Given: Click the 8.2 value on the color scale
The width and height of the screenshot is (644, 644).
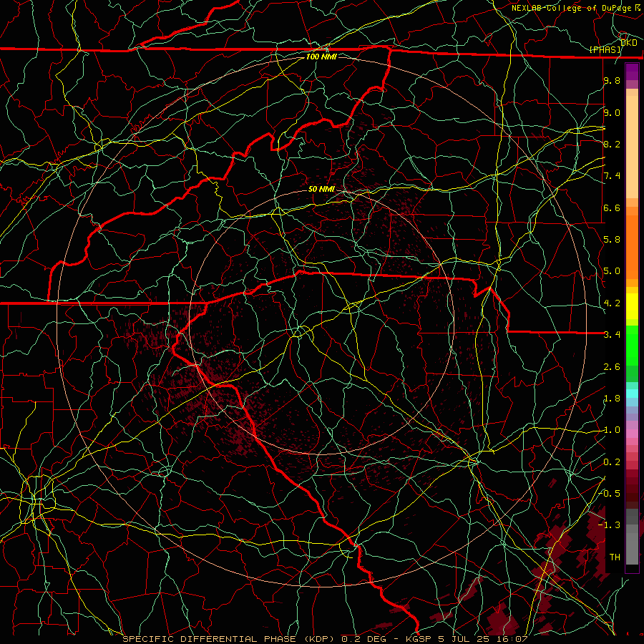Looking at the screenshot, I should click(612, 144).
